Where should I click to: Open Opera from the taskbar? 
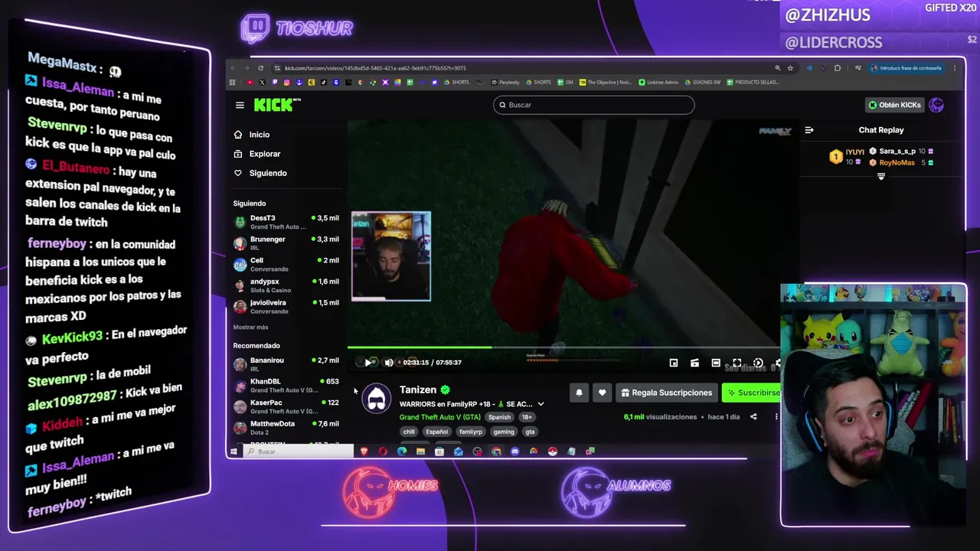tap(383, 452)
